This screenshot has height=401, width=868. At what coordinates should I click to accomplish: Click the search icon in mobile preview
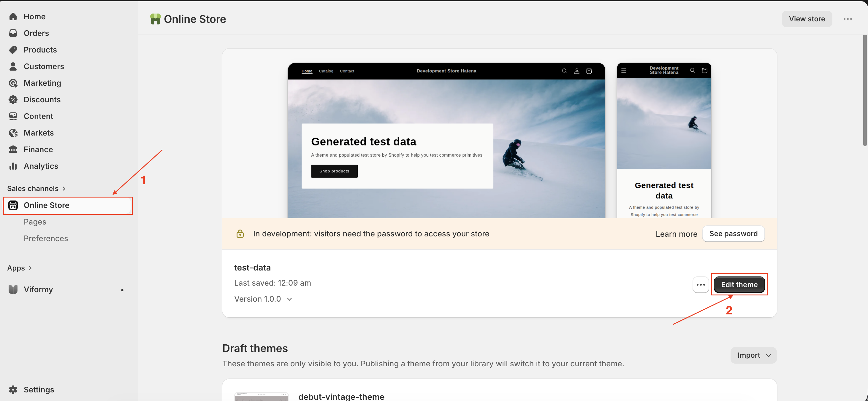click(x=693, y=70)
